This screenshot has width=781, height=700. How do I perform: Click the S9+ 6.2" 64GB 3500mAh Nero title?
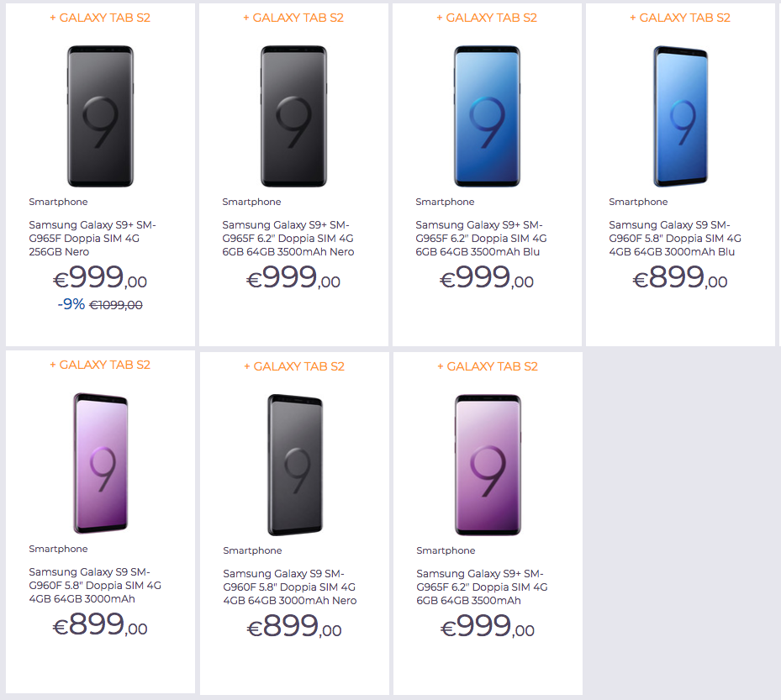point(288,238)
